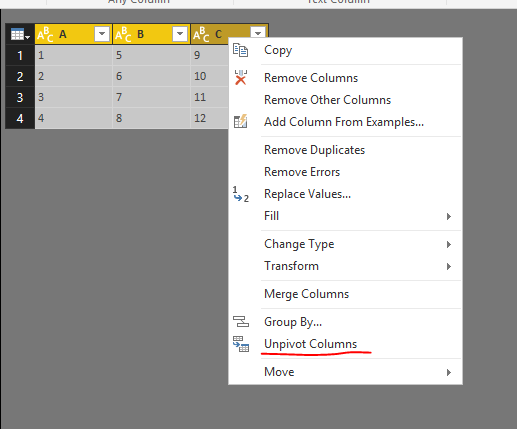
Task: Select Remove Columns menu entry
Action: coord(345,78)
